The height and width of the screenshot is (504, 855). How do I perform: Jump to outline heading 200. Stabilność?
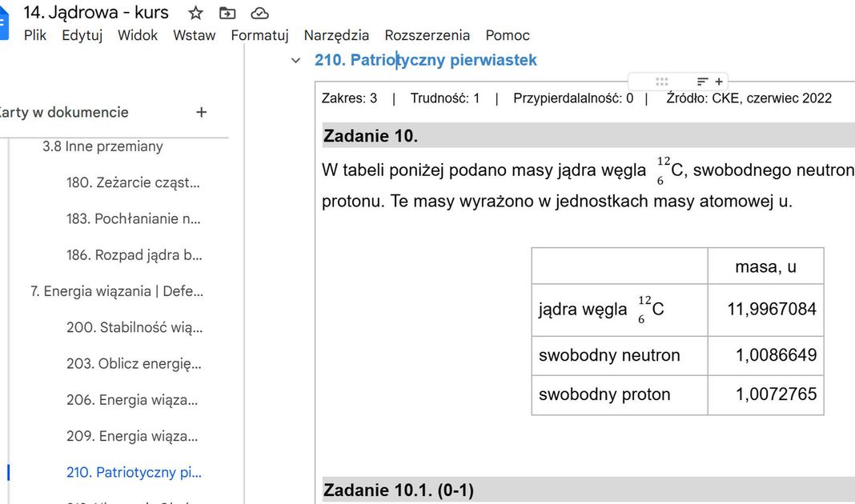[x=134, y=327]
